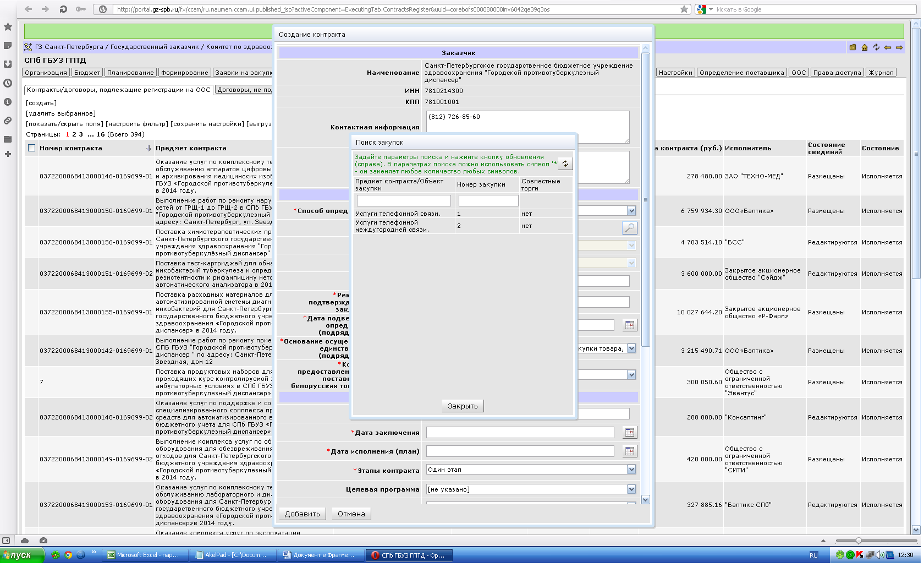Screen dimensions: 924x578
Task: Open the Журнал tab
Action: [881, 73]
